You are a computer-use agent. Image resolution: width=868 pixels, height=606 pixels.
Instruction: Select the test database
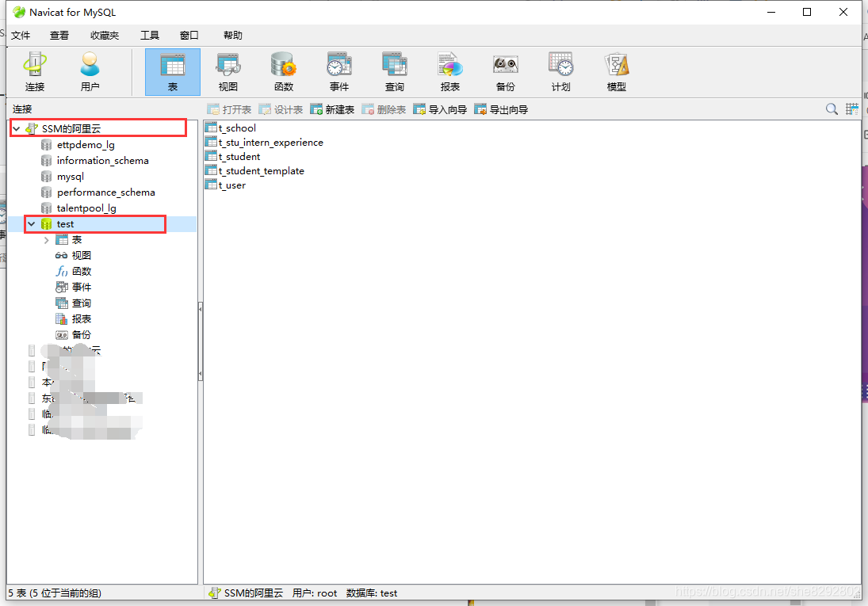(65, 224)
